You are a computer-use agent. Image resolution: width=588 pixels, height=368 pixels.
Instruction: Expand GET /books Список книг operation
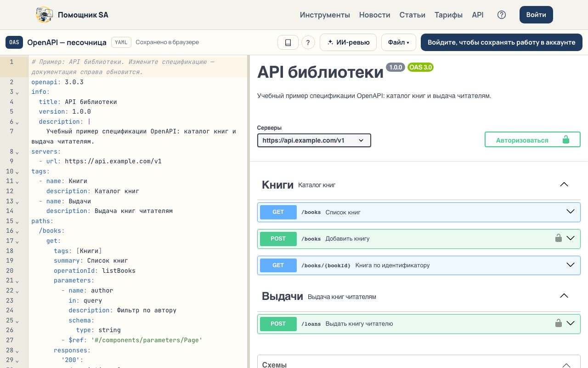(x=419, y=212)
